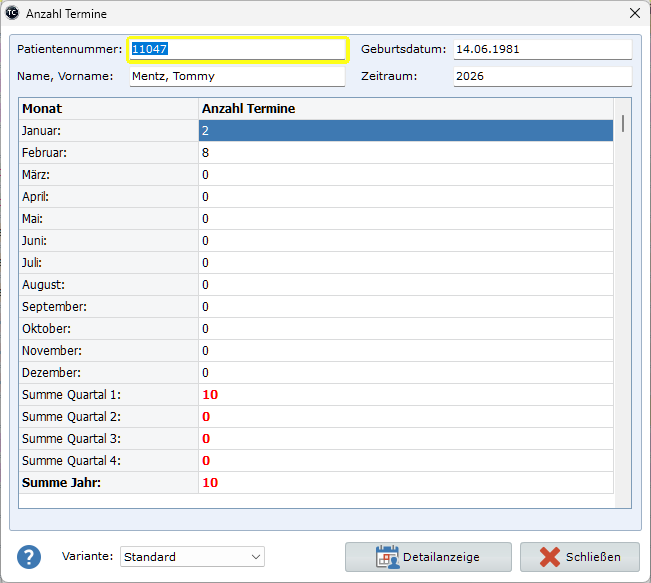Open the Variante dropdown
Image resolution: width=651 pixels, height=583 pixels.
point(192,557)
